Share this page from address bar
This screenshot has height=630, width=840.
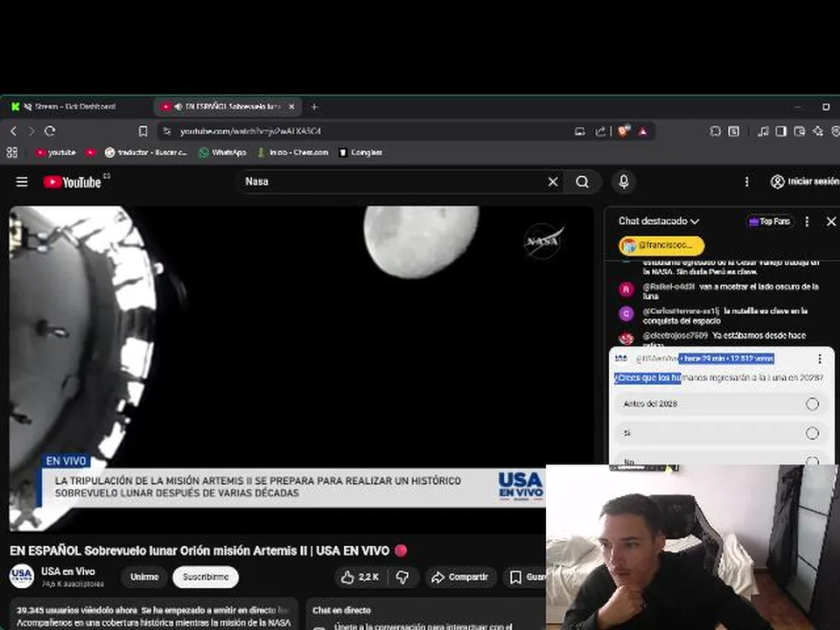click(x=600, y=131)
